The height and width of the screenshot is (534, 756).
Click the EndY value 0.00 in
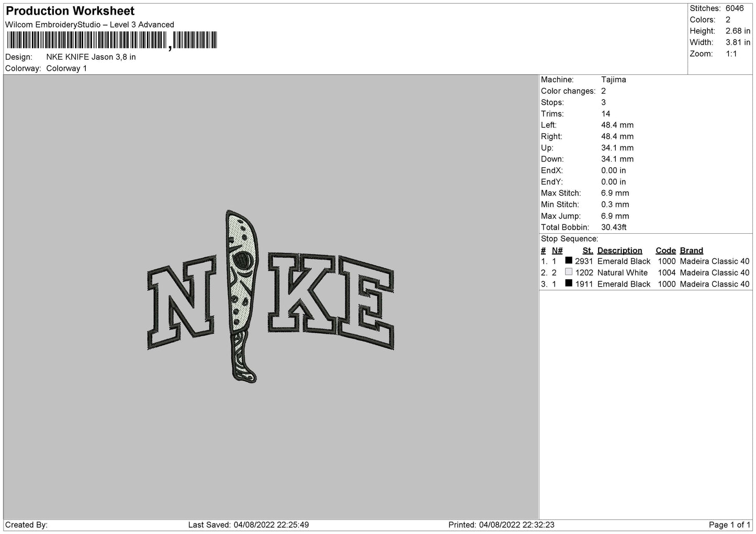pyautogui.click(x=614, y=182)
